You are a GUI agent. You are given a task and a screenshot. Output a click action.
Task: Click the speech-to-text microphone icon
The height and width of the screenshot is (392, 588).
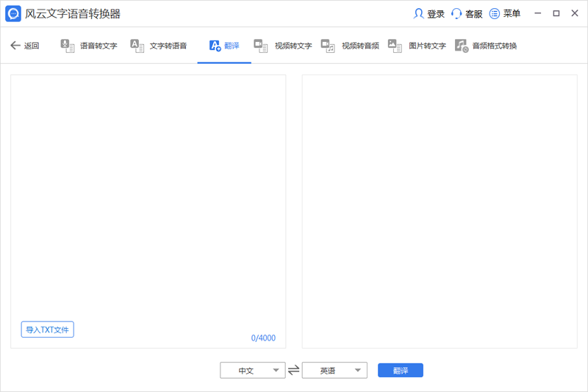point(68,46)
